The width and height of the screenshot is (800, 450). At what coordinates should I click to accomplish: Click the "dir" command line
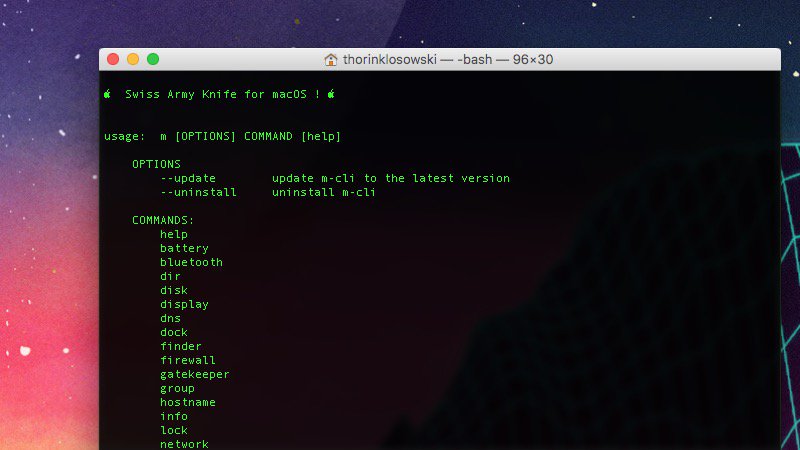pos(170,277)
